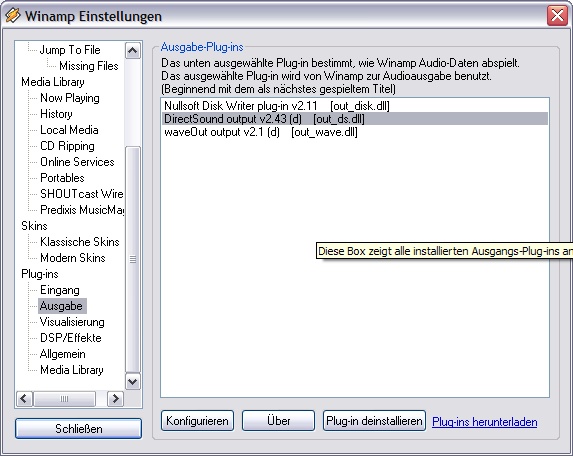Click the Konfigurieren button

[197, 421]
